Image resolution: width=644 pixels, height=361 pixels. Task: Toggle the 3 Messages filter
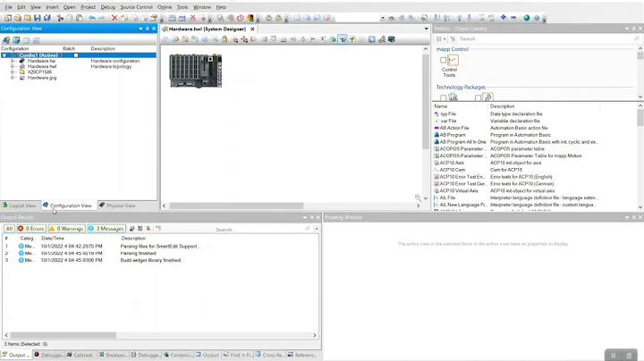point(106,229)
